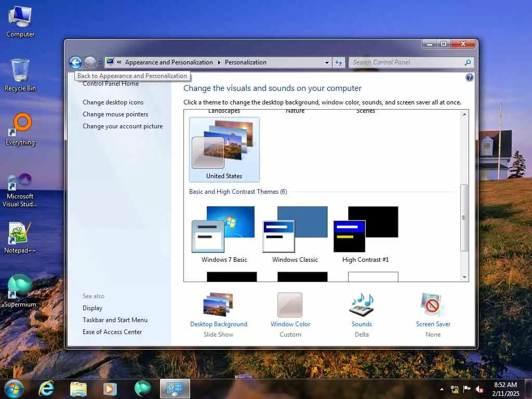Close the Personalization window

tap(463, 44)
